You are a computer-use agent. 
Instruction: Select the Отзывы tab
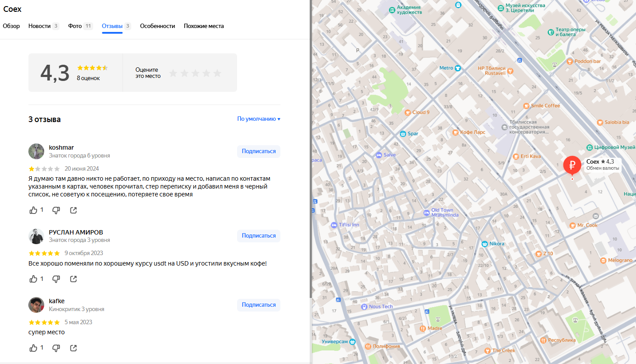point(116,26)
